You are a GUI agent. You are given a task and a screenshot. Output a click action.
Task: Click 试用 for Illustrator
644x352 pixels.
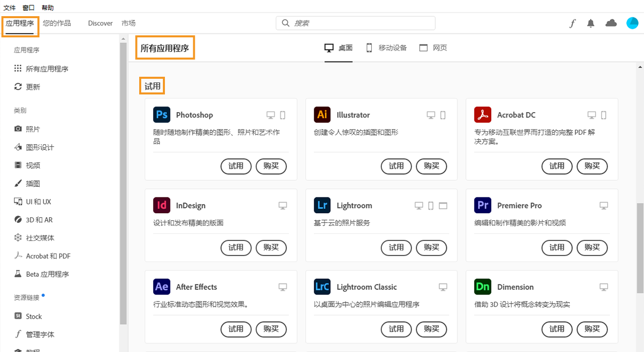pos(396,166)
